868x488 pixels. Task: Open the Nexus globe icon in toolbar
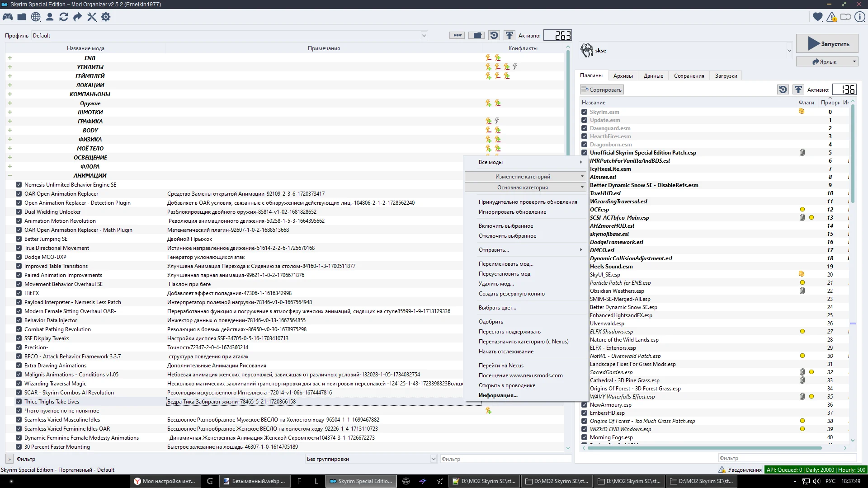click(36, 17)
